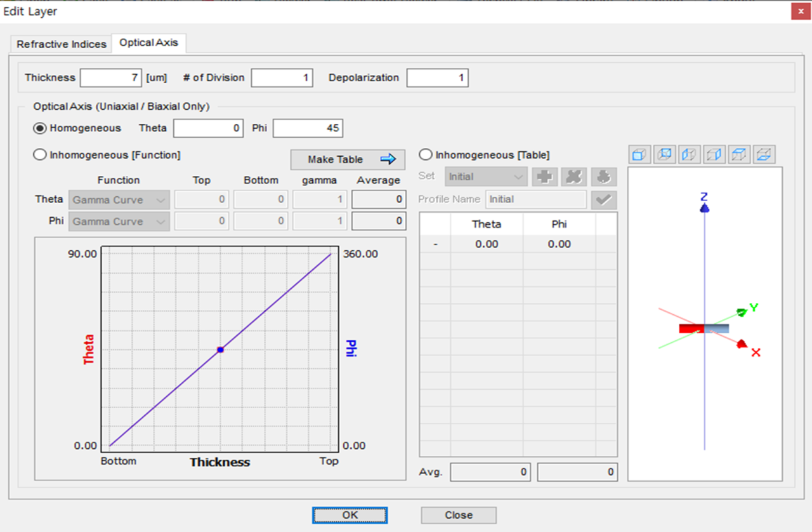Click the Make Table button
This screenshot has width=812, height=532.
click(348, 159)
